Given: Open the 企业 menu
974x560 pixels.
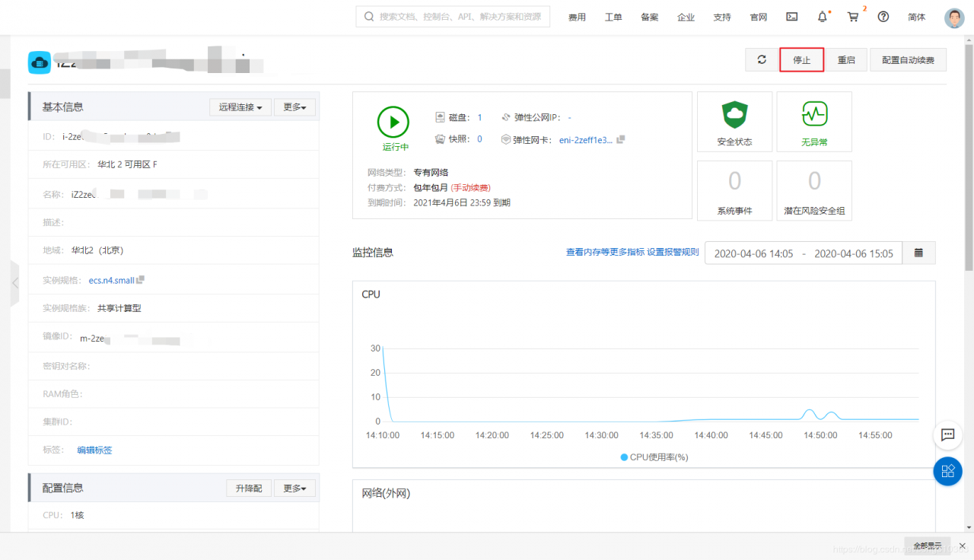Looking at the screenshot, I should click(x=686, y=17).
